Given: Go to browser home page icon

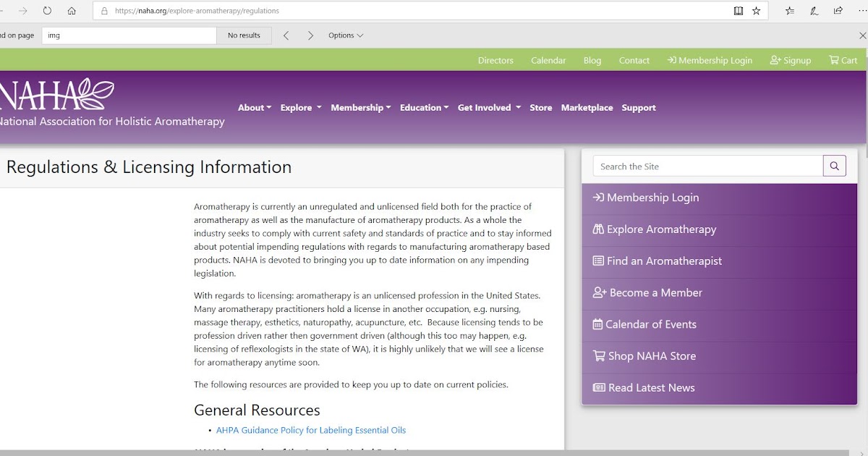Looking at the screenshot, I should (x=72, y=11).
